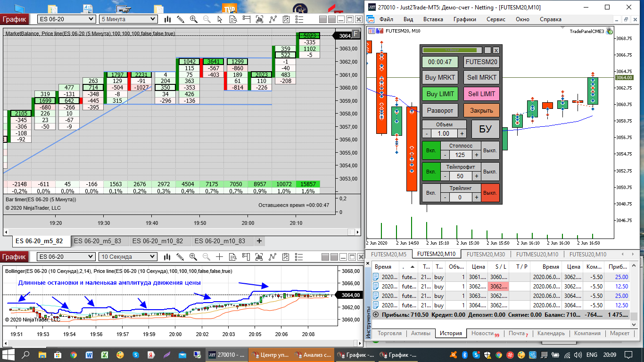Click the green progress bar atop trade panel
This screenshot has width=644, height=362.
(x=452, y=50)
